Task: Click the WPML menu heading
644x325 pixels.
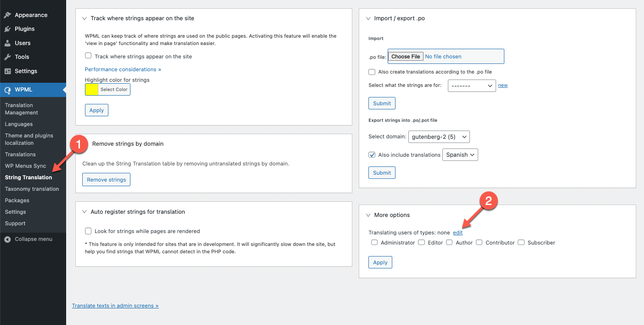Action: (x=23, y=90)
